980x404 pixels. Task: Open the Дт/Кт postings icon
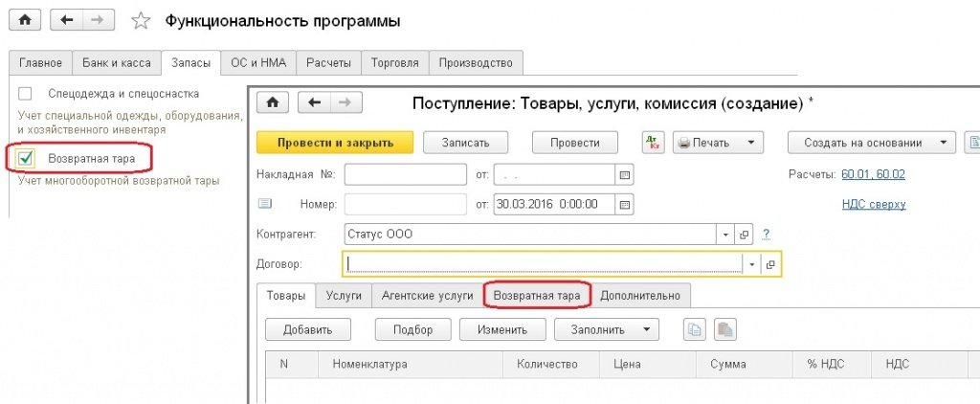(x=654, y=143)
